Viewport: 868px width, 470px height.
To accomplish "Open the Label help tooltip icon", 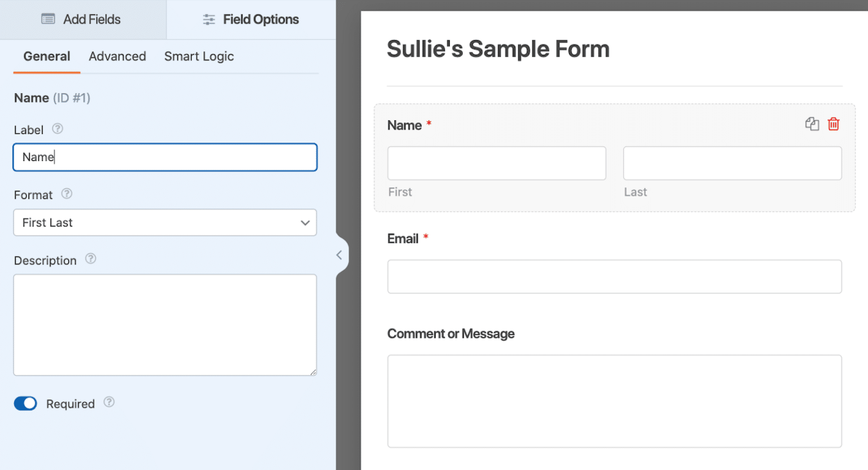I will point(57,129).
